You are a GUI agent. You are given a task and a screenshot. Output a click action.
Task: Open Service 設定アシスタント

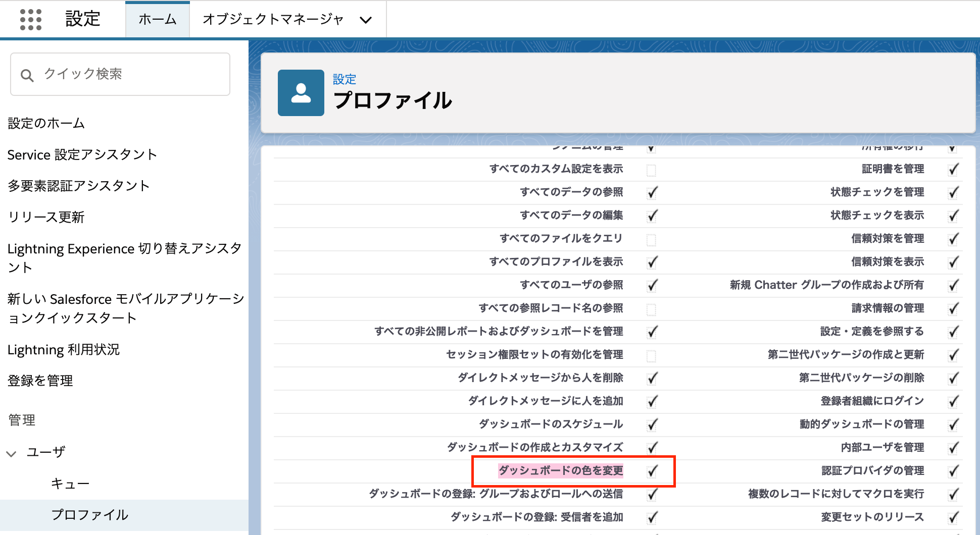click(x=82, y=154)
